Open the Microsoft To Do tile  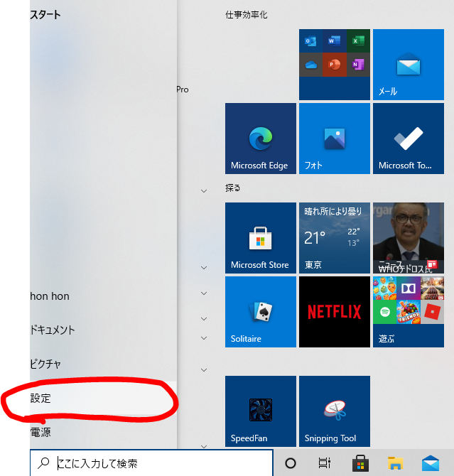point(409,139)
